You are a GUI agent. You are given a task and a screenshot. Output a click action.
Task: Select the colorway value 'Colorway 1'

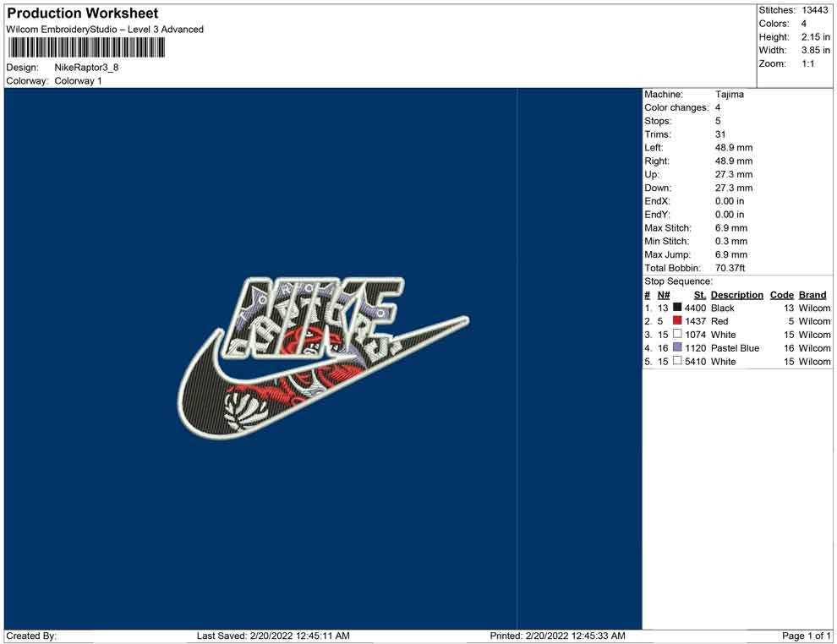click(x=78, y=80)
